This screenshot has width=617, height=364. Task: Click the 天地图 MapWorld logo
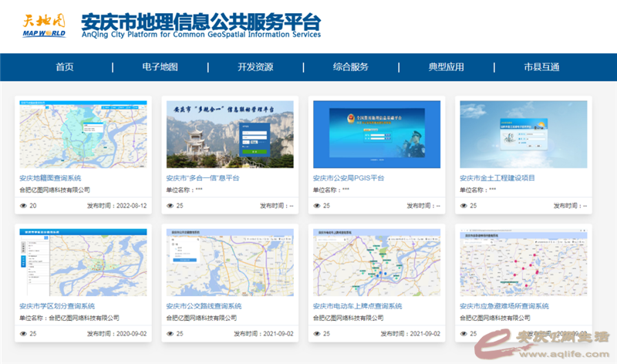click(43, 25)
